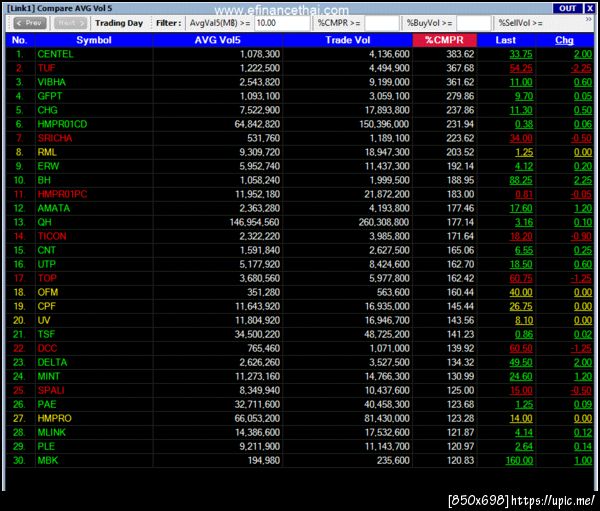
Task: Select the DCC symbol
Action: pos(47,348)
